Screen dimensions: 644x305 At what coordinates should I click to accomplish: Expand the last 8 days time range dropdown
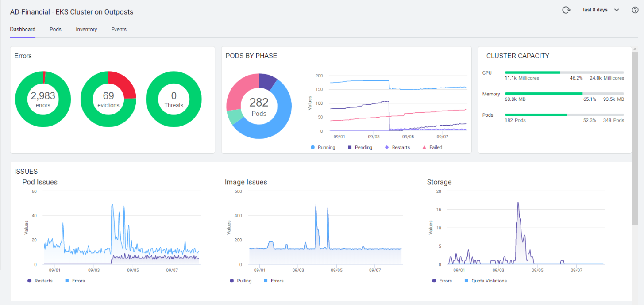coord(595,10)
